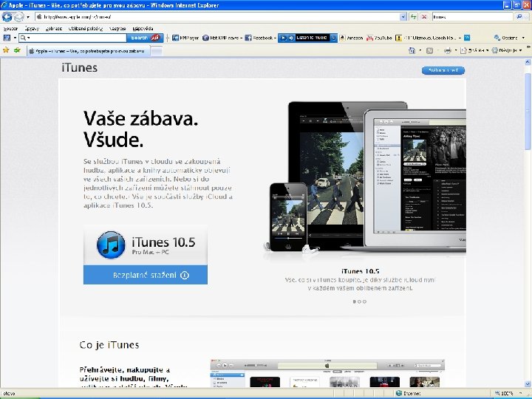Open the weather warning toolbar item for Olomouc
This screenshot has height=399, width=532.
click(428, 38)
